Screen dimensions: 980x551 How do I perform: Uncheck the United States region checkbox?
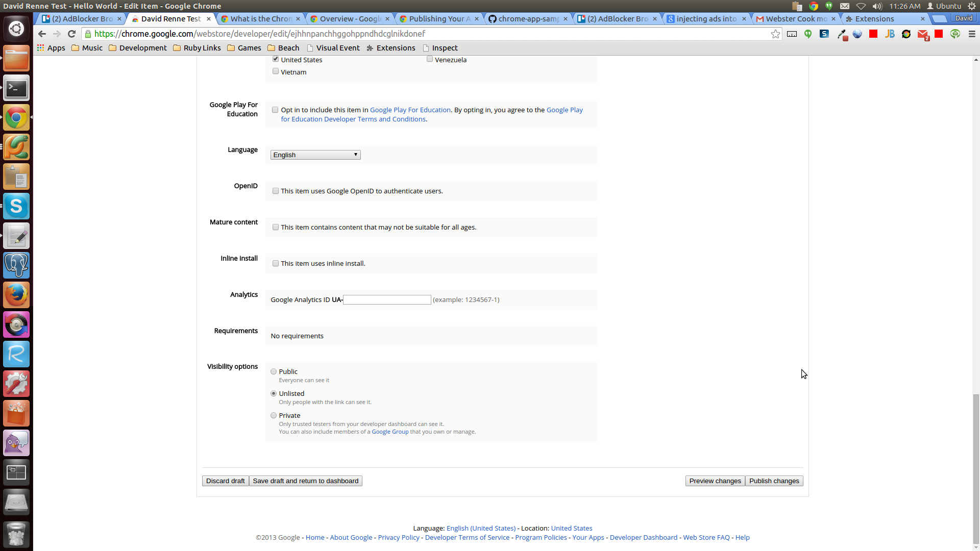276,59
